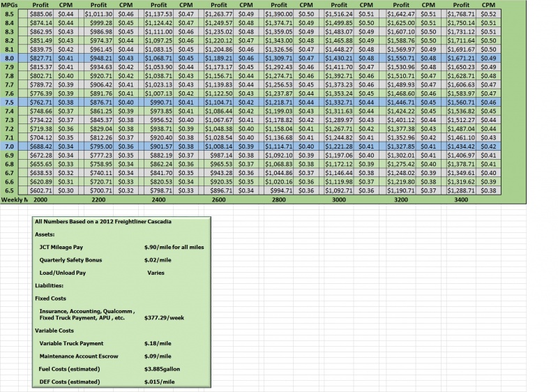The width and height of the screenshot is (558, 392).
Task: Select the MPGs column header cell
Action: (x=9, y=5)
